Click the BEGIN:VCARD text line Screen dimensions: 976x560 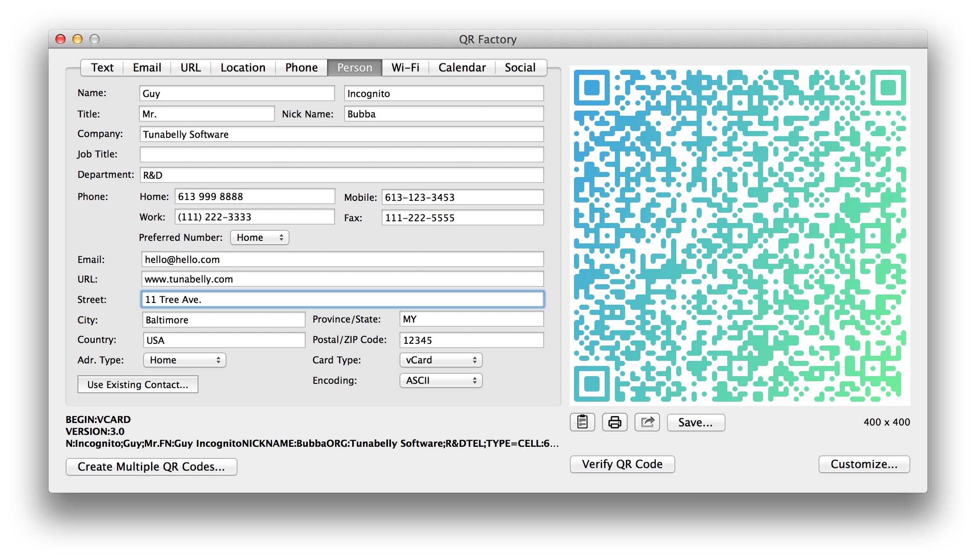click(x=98, y=419)
